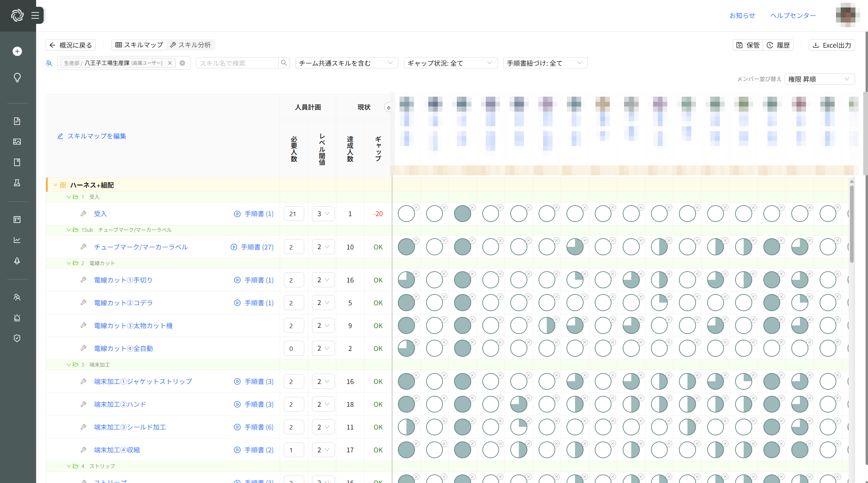Click the wrench icon beside 端末加工④収縮

(83, 450)
